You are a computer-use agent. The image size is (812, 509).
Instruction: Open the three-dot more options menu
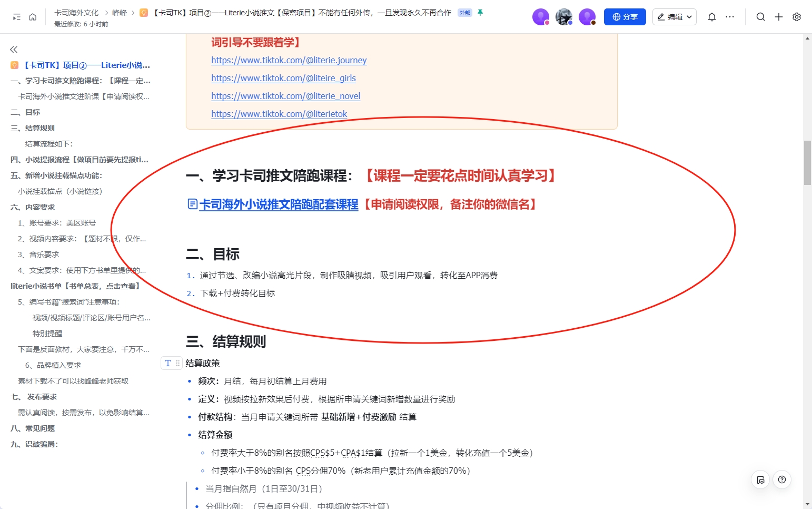(730, 17)
